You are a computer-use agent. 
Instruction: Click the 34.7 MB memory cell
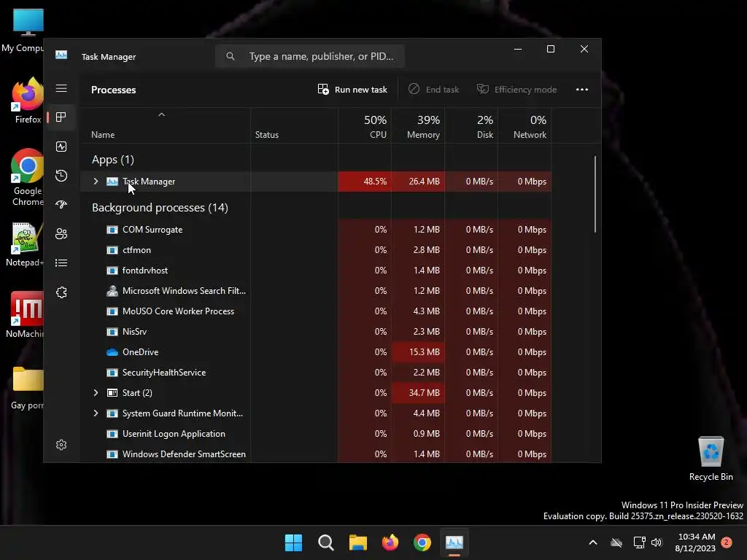click(418, 393)
